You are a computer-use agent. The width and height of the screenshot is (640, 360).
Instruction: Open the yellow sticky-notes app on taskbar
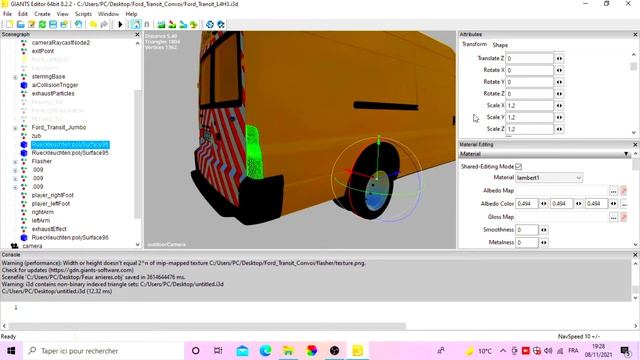pos(358,351)
